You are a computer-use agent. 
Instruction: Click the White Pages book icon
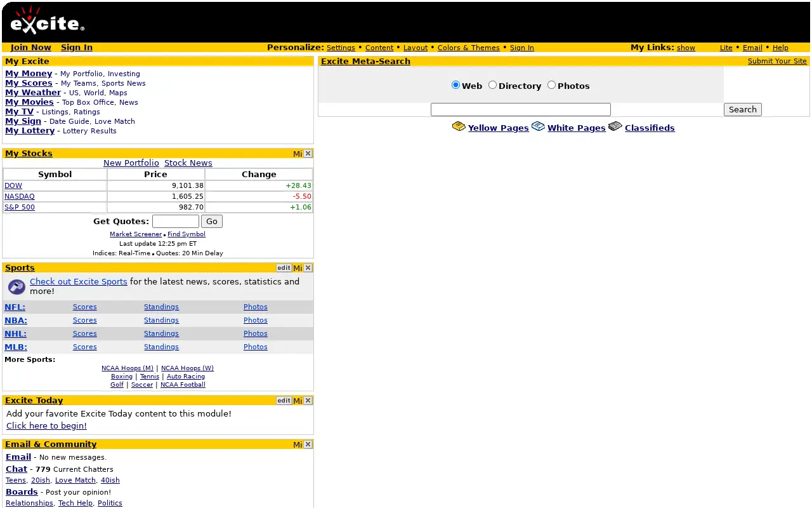coord(538,126)
